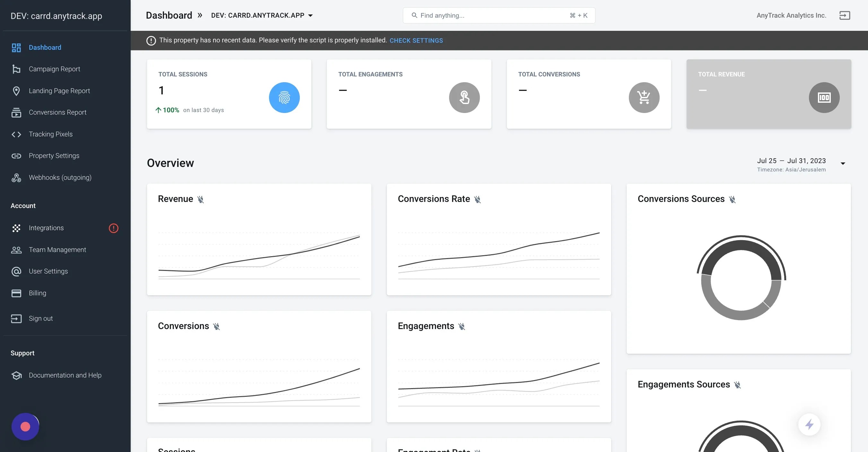Click the unplugged icon beside Revenue
This screenshot has height=452, width=868.
pyautogui.click(x=201, y=200)
